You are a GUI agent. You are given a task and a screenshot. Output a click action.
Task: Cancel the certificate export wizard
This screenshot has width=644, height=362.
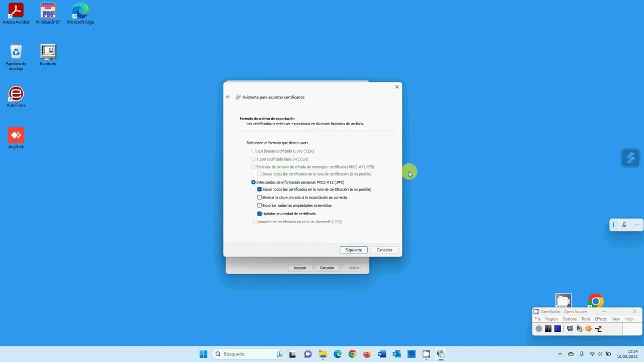(x=384, y=249)
